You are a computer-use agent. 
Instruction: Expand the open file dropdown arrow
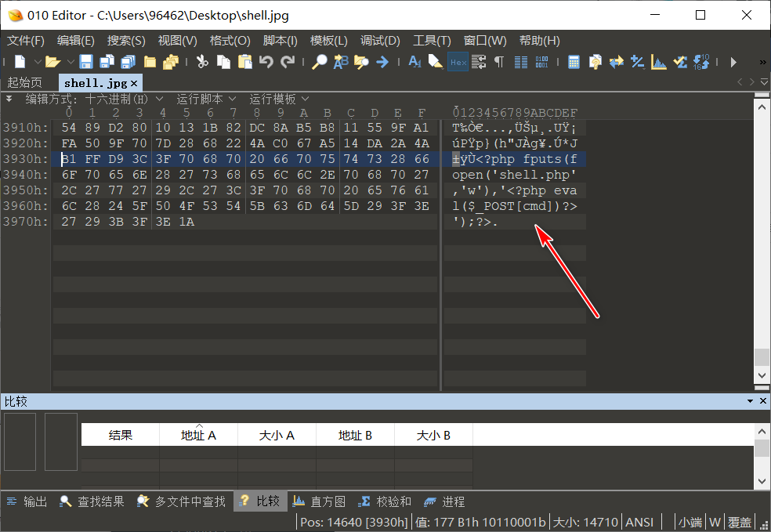click(71, 62)
